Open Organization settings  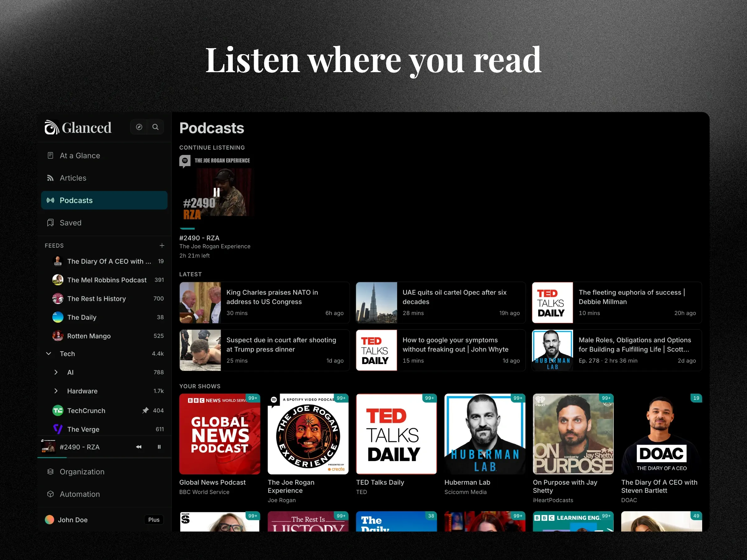[104, 472]
